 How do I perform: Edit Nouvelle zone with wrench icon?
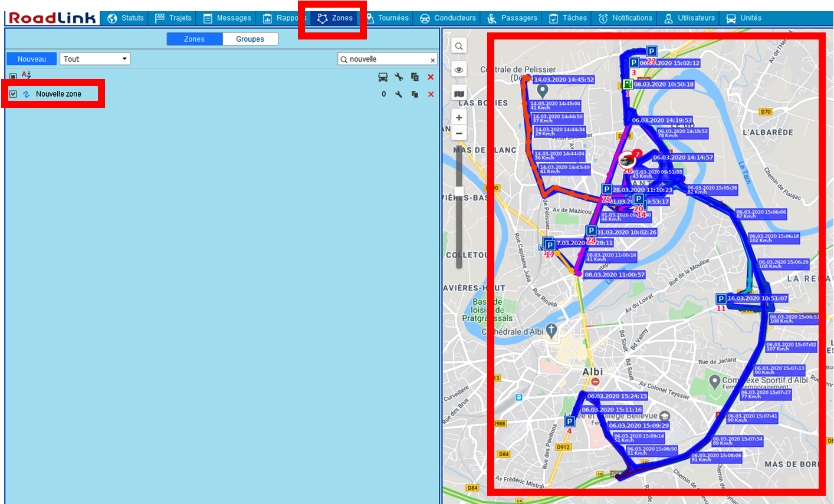399,94
